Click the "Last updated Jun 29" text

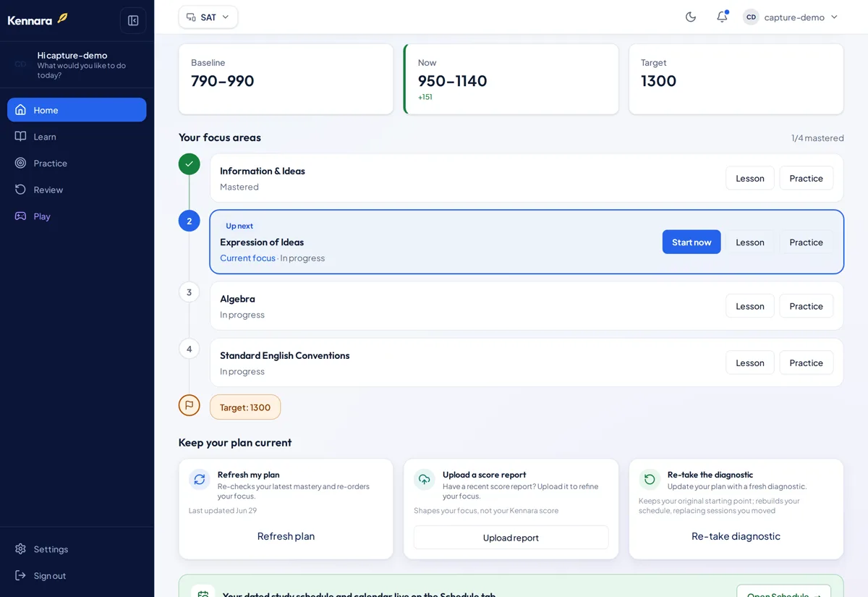[x=223, y=510]
